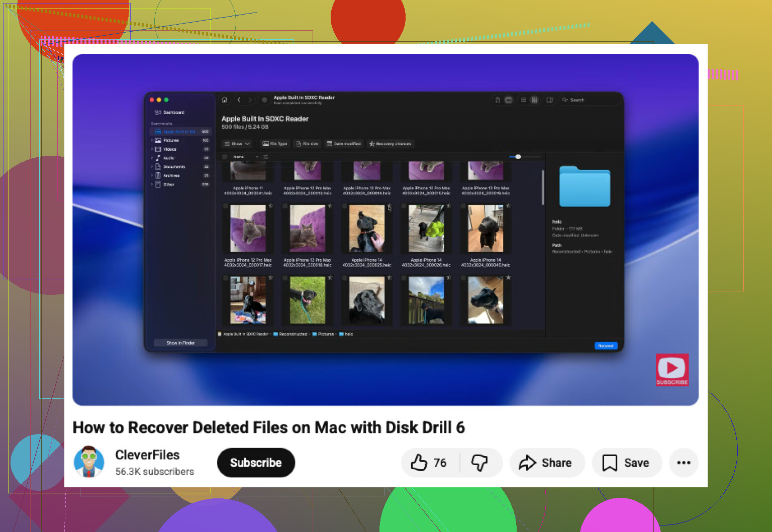Expand the Videos category chevron
Viewport: 772px width, 532px height.
pyautogui.click(x=152, y=149)
